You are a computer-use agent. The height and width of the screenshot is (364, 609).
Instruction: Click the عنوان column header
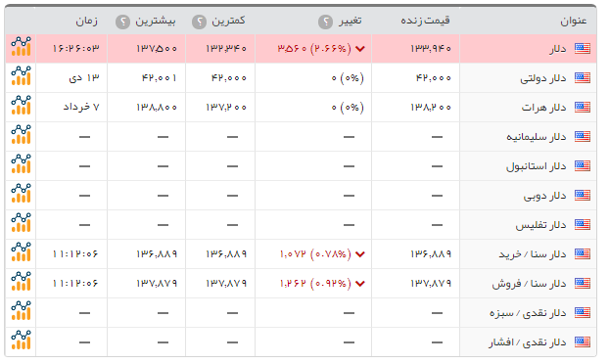[573, 21]
